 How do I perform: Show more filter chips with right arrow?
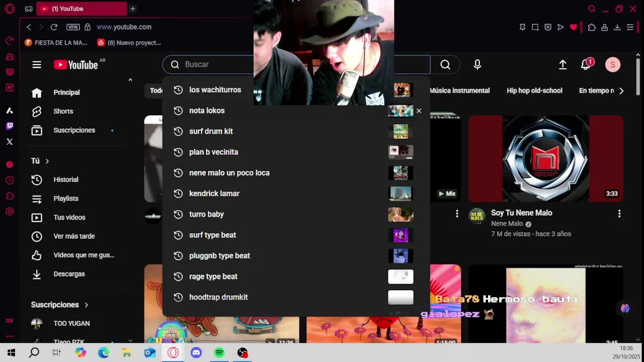(621, 90)
